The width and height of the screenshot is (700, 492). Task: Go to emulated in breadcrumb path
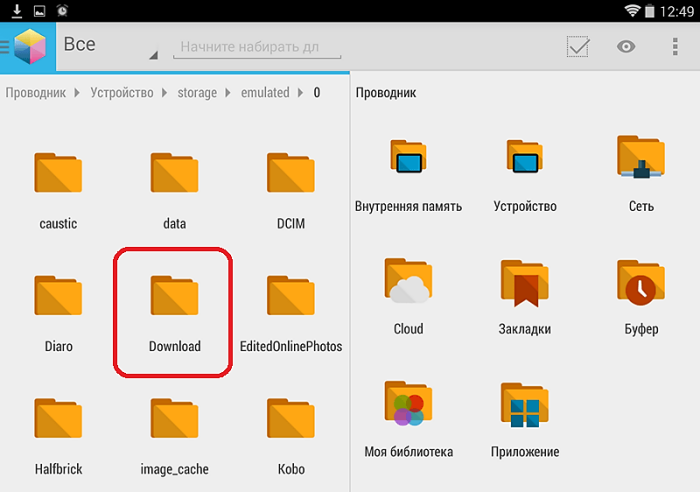(265, 92)
